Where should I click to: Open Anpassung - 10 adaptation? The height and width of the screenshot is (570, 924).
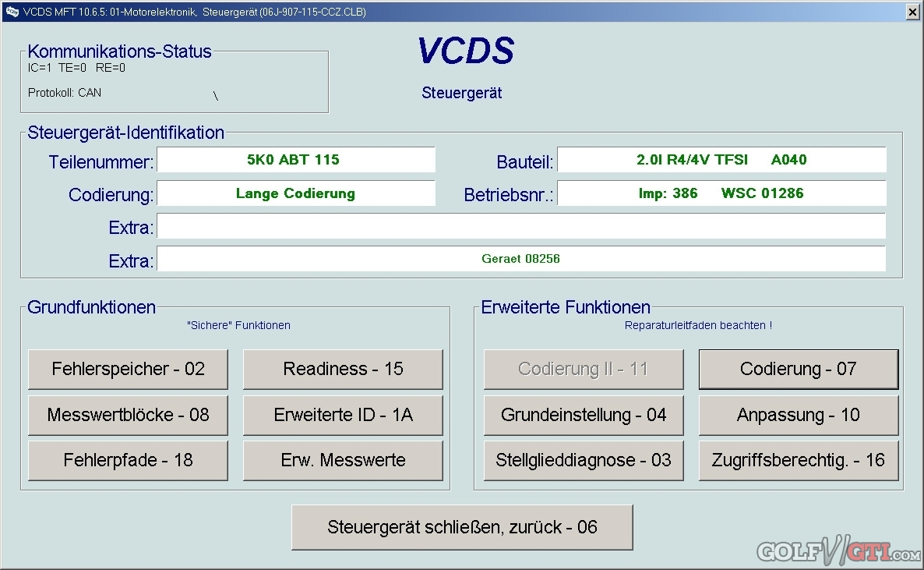point(799,415)
